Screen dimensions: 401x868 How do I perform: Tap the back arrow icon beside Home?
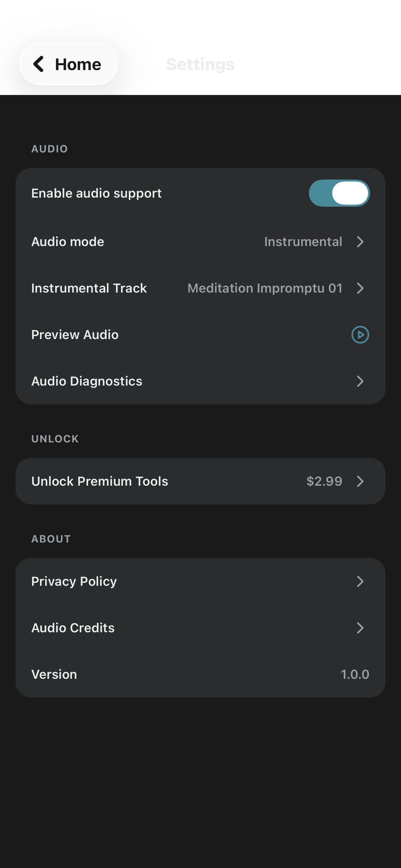pyautogui.click(x=39, y=64)
